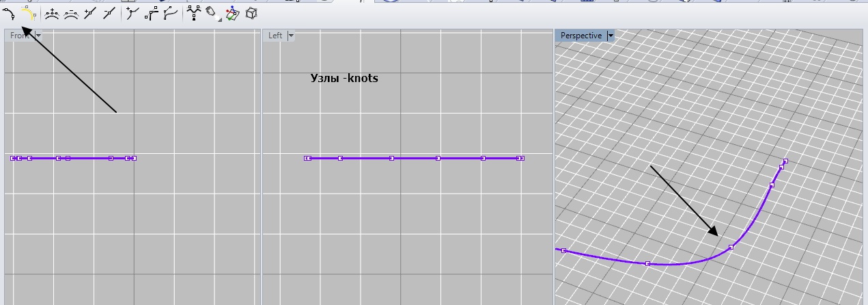Click the colored gumball relocate icon
Screen dimensions: 868x305
click(232, 13)
